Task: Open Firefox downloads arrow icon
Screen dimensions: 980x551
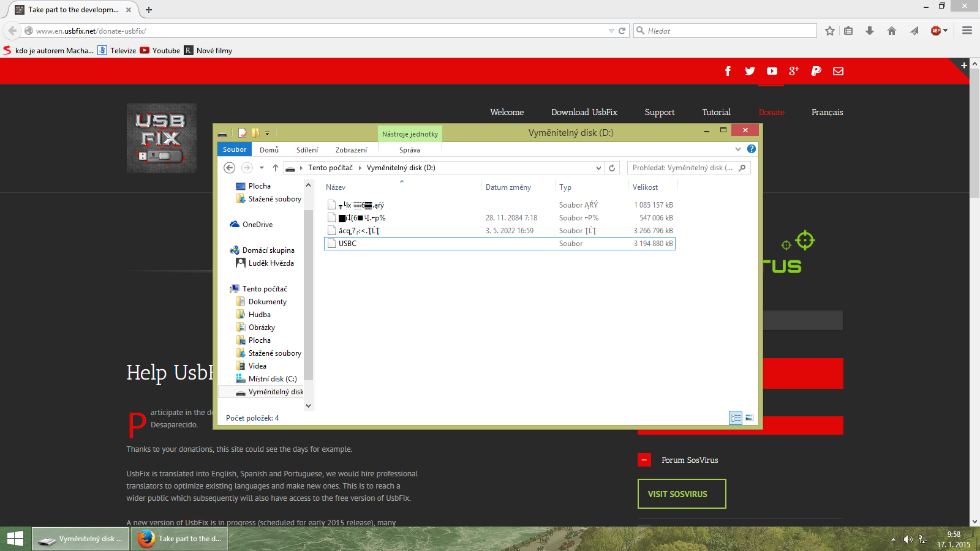Action: [870, 31]
